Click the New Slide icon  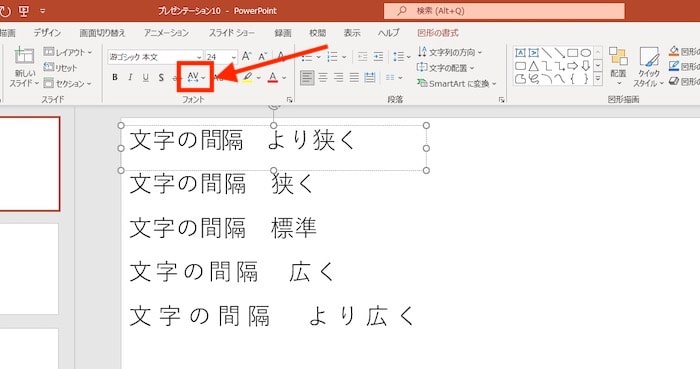tap(24, 56)
